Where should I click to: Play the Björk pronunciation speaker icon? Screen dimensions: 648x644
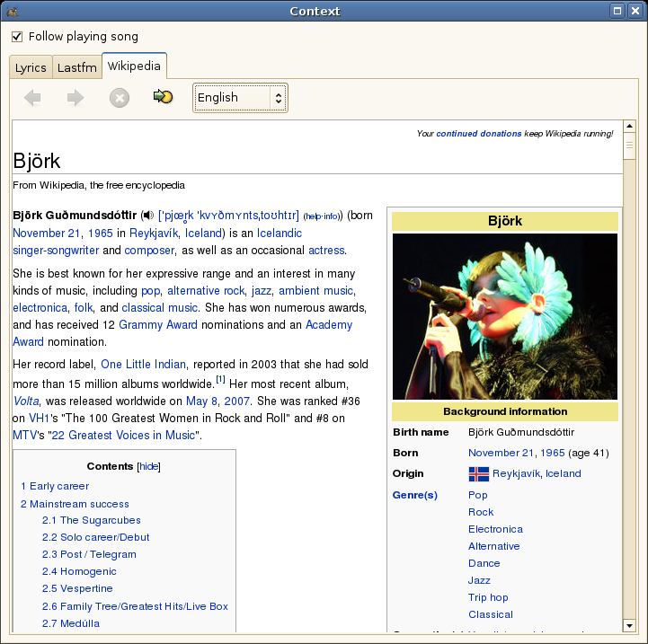pyautogui.click(x=148, y=216)
